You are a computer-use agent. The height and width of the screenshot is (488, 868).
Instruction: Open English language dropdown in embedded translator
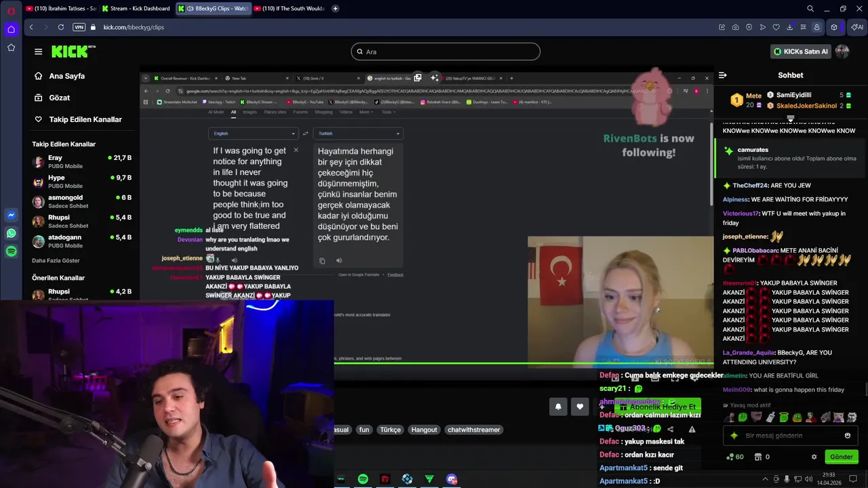(253, 134)
